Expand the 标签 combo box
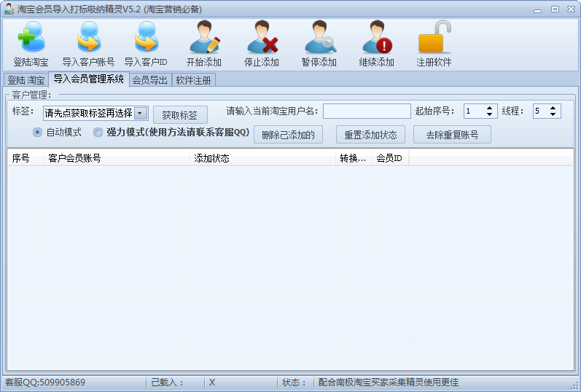Viewport: 581px width, 392px height. [141, 114]
